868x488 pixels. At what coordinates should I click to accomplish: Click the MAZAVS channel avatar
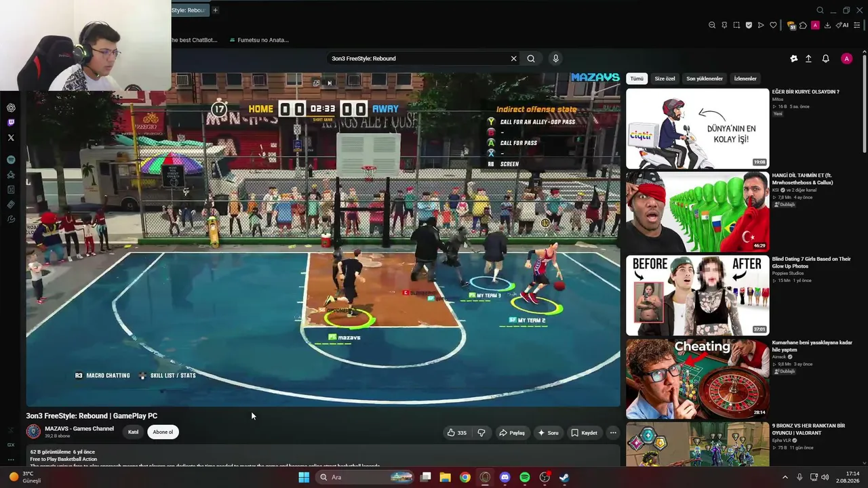33,432
